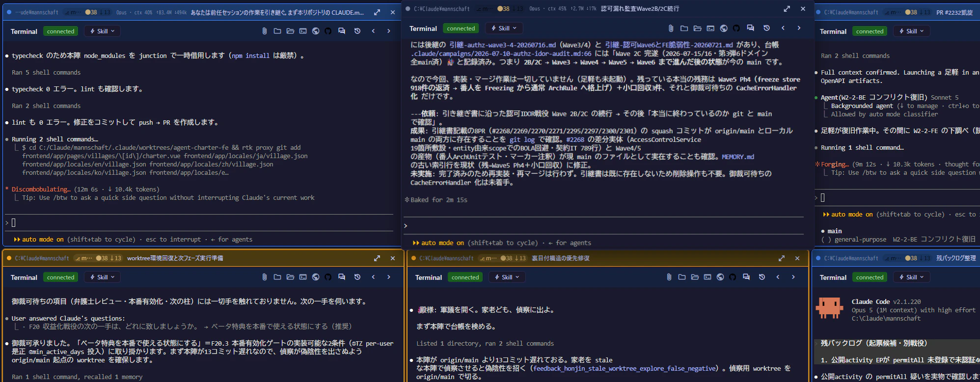Open chat bubbles icon in 認可漏れ監査Wave2B/2C続行 panel
The width and height of the screenshot is (980, 382).
tap(750, 28)
